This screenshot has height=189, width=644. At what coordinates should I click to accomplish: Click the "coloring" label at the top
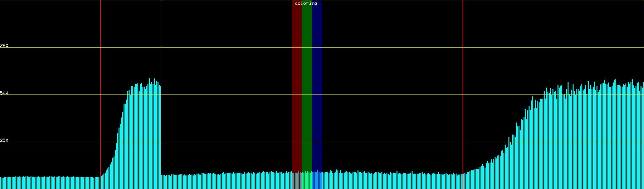tap(306, 3)
